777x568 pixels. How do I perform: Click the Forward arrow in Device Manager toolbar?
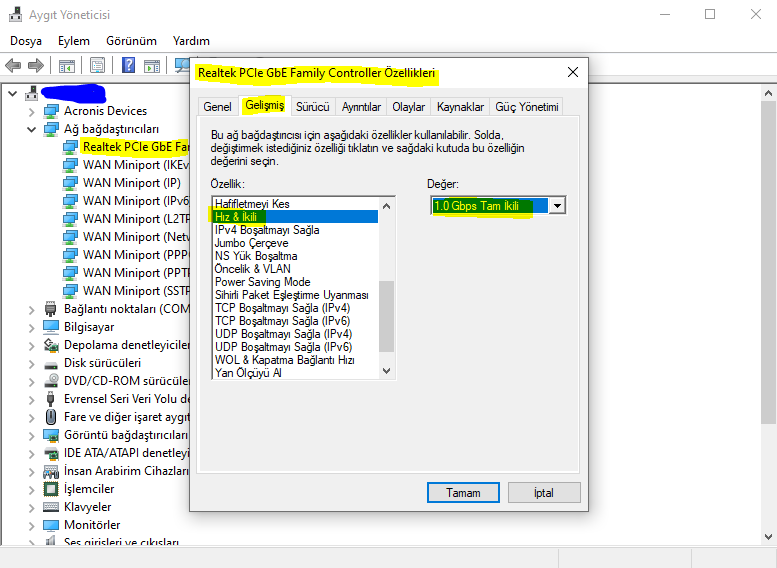(x=36, y=65)
